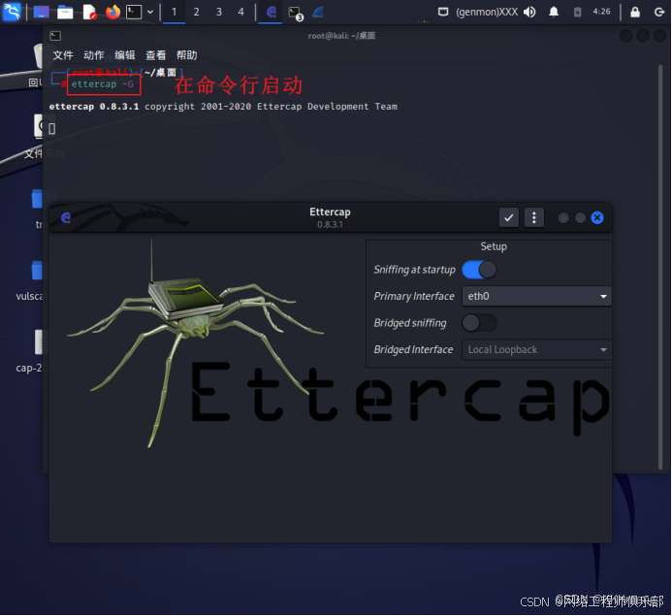This screenshot has width=672, height=616.
Task: Open the terminal emulator panel launcher
Action: click(x=134, y=12)
